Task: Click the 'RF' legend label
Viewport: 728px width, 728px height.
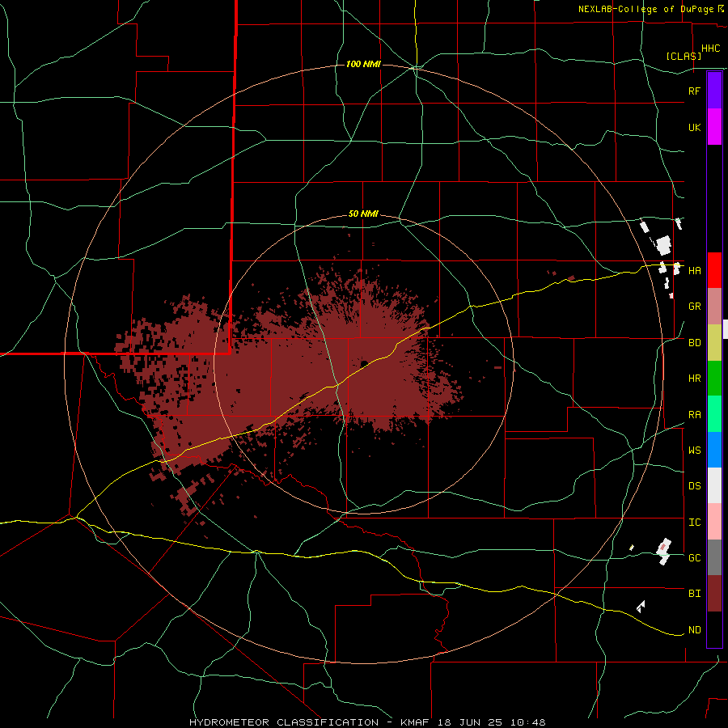Action: click(694, 91)
